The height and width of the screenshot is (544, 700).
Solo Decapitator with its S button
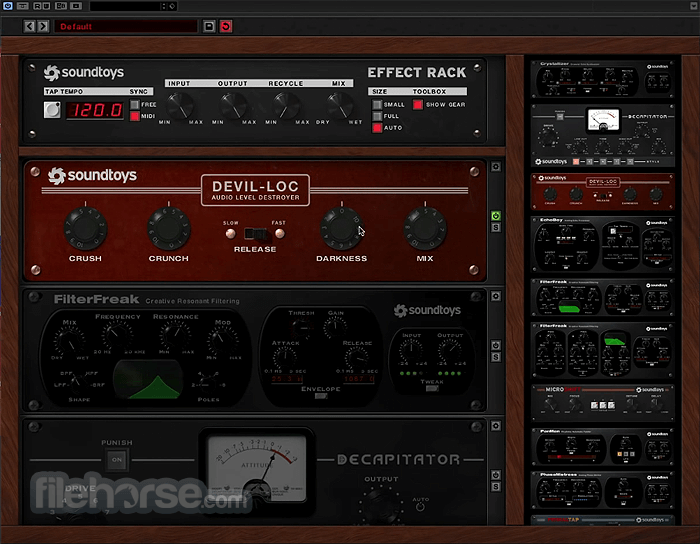(x=496, y=486)
